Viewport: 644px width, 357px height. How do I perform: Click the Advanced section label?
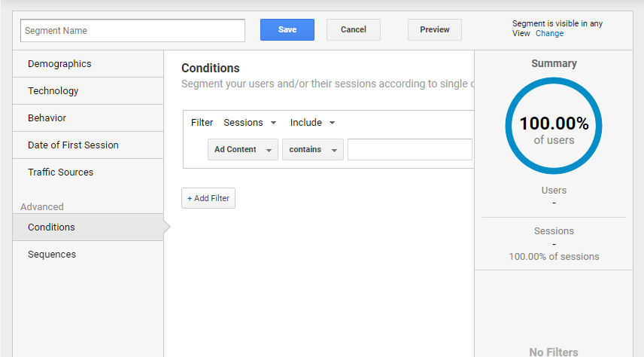[42, 207]
